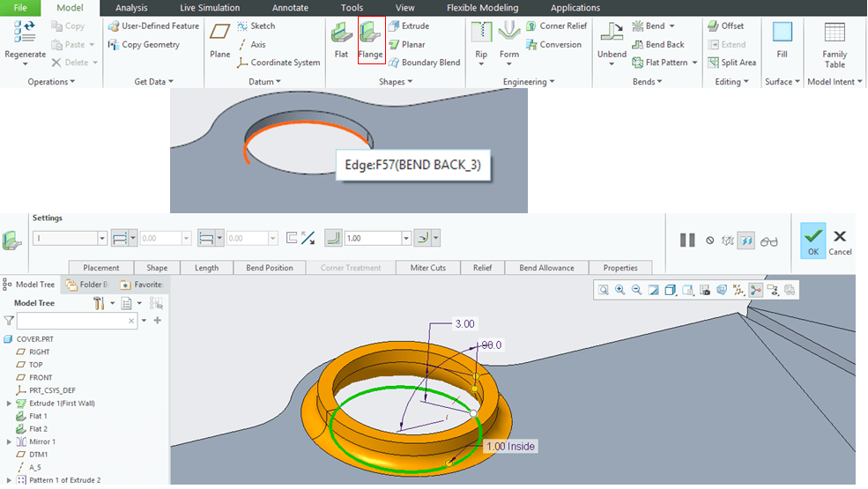Flip the flange thickness side
This screenshot has width=868, height=489.
tap(308, 238)
